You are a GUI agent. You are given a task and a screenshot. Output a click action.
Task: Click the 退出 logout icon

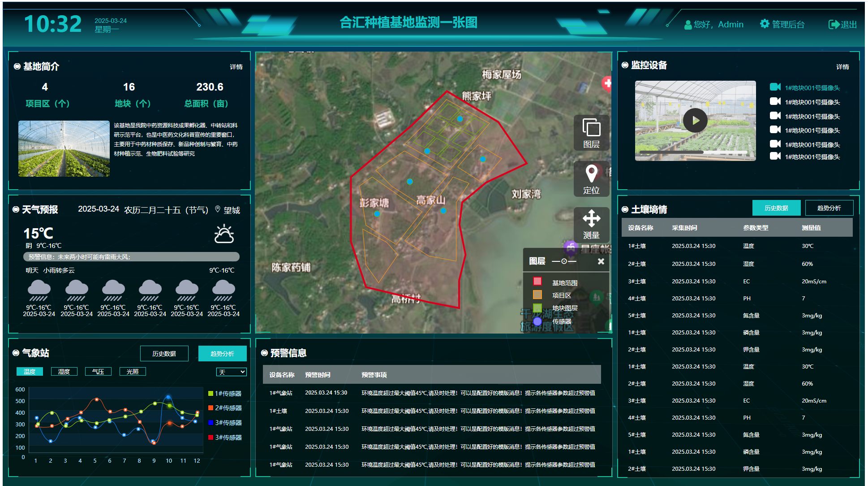[834, 24]
